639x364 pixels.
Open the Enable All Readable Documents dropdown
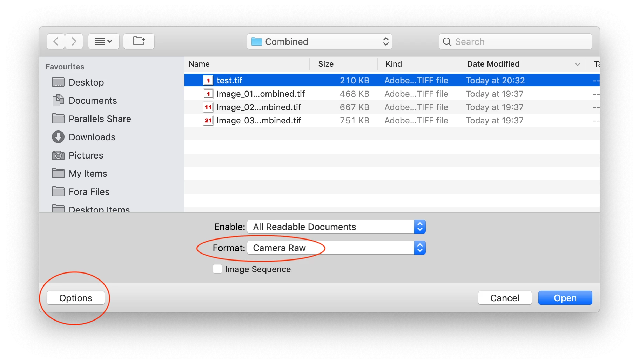point(336,227)
